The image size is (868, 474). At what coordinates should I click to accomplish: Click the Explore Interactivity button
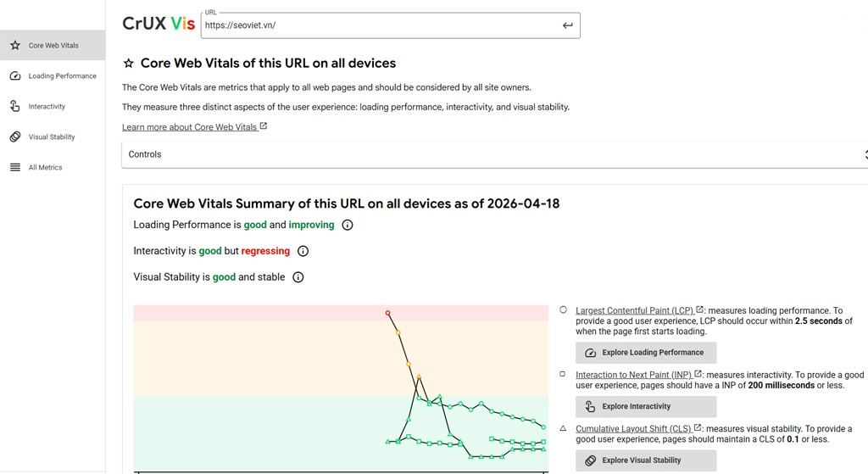[645, 407]
